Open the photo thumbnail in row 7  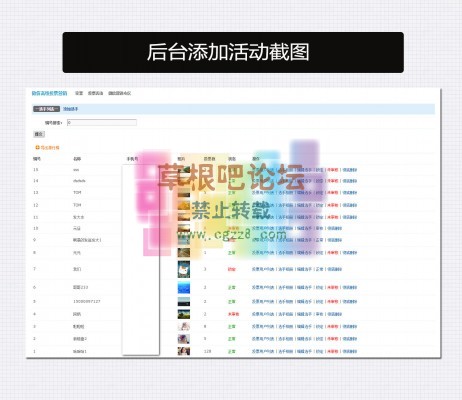point(184,269)
